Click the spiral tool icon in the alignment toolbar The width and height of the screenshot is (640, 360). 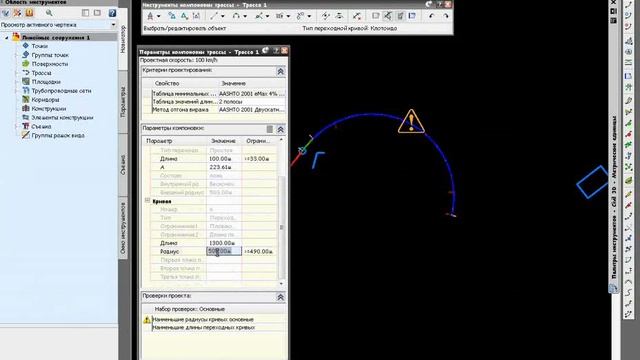pyautogui.click(x=280, y=16)
